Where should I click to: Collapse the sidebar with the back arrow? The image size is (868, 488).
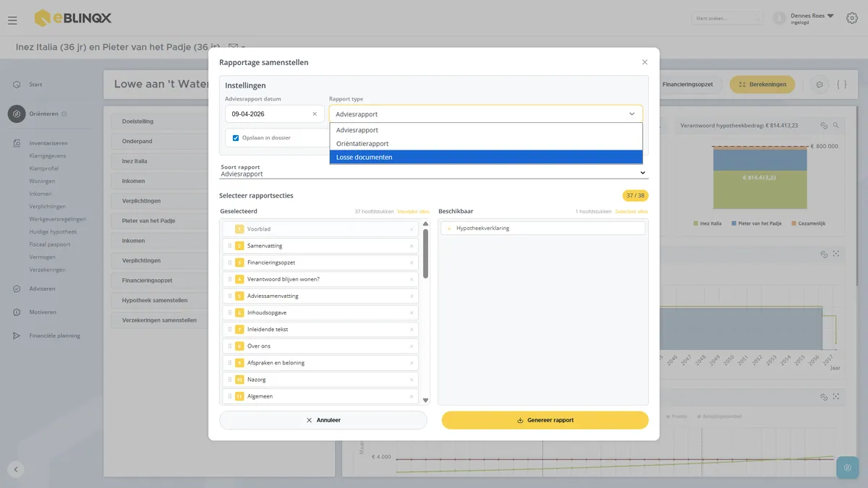(x=16, y=469)
